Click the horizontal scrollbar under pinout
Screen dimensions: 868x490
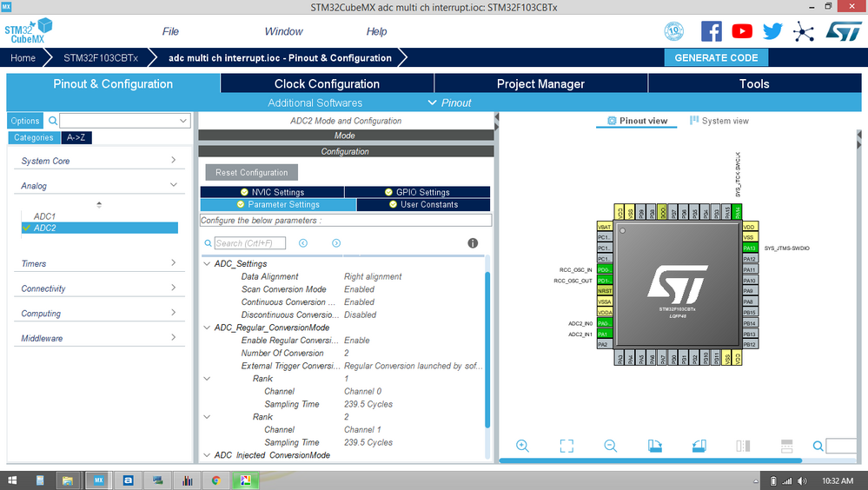click(651, 460)
